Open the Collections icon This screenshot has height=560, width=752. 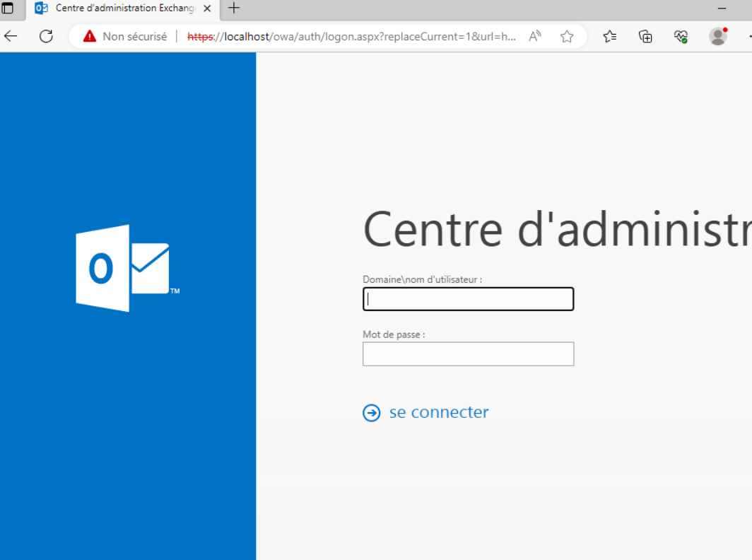[645, 37]
